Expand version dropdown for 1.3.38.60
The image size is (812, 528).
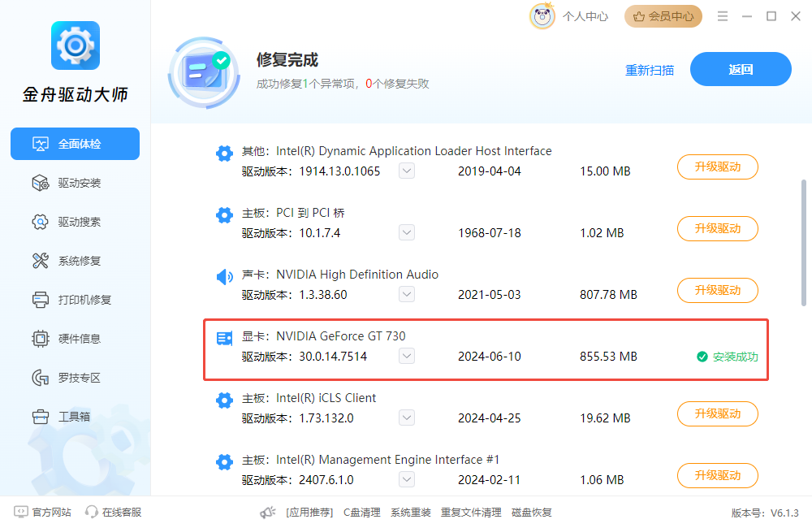coord(407,294)
